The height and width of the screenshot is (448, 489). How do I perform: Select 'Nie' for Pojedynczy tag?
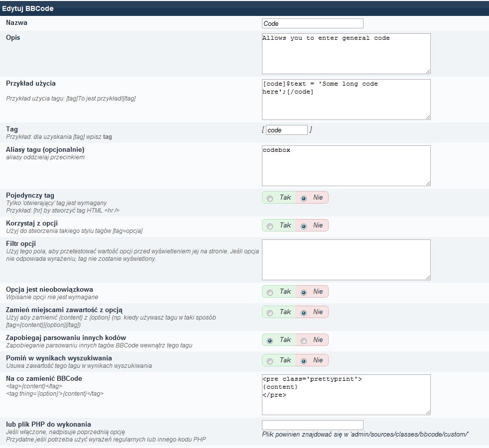coord(304,198)
